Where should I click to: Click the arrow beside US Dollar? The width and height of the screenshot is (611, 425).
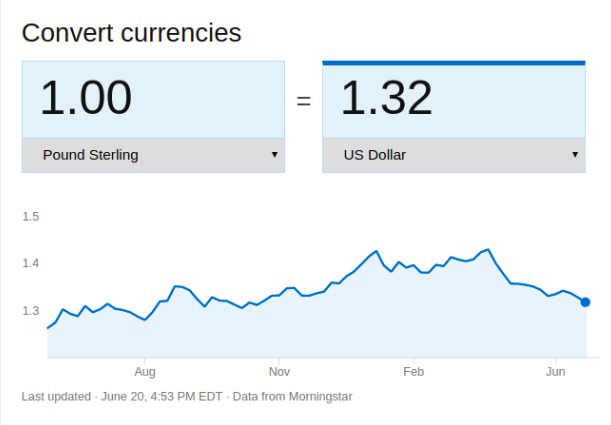pos(575,155)
